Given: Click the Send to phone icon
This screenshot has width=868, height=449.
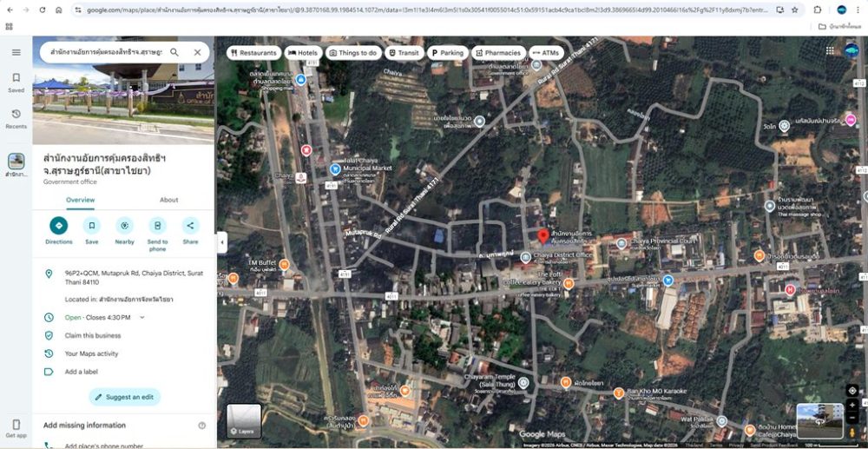Looking at the screenshot, I should click(x=157, y=226).
